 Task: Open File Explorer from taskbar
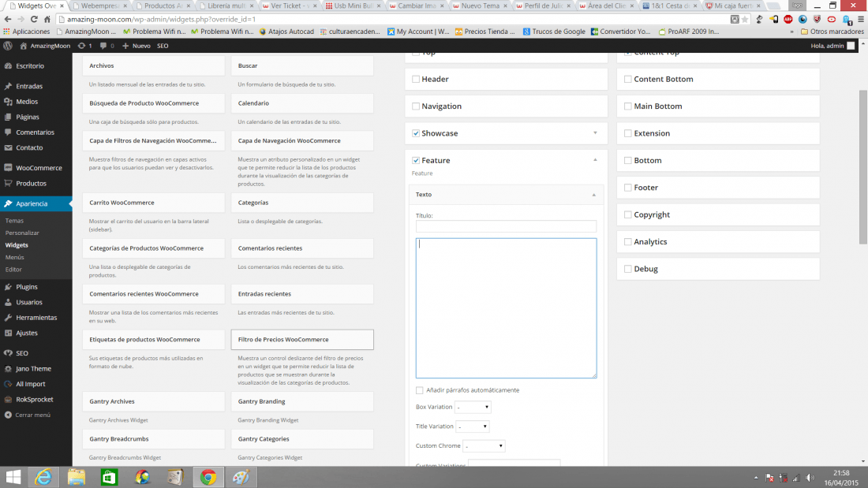coord(77,477)
